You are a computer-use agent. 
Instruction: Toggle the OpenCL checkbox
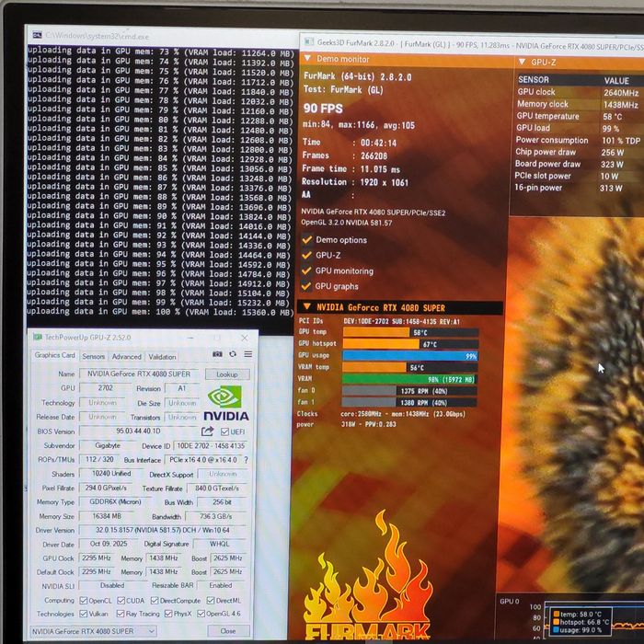coord(84,601)
